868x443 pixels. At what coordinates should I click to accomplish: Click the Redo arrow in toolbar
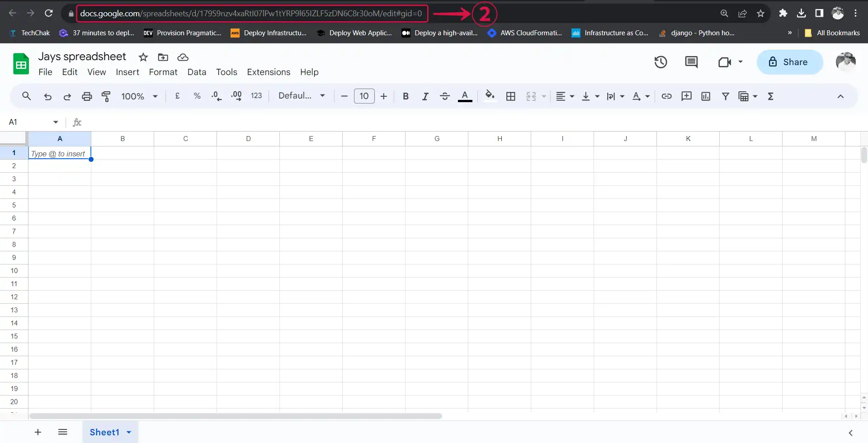pos(67,96)
